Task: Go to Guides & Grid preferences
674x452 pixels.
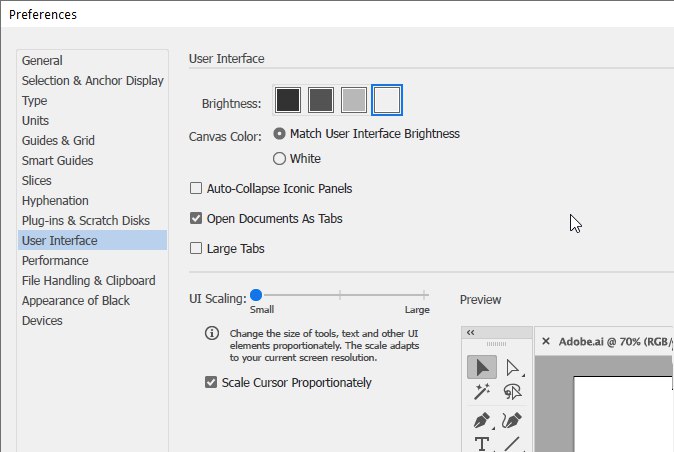Action: pos(58,140)
